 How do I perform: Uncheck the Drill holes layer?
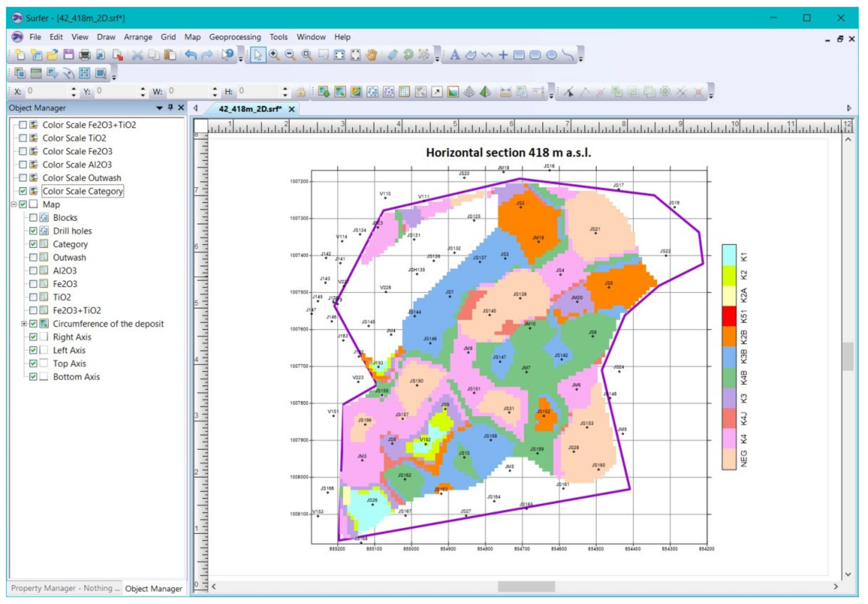point(33,231)
